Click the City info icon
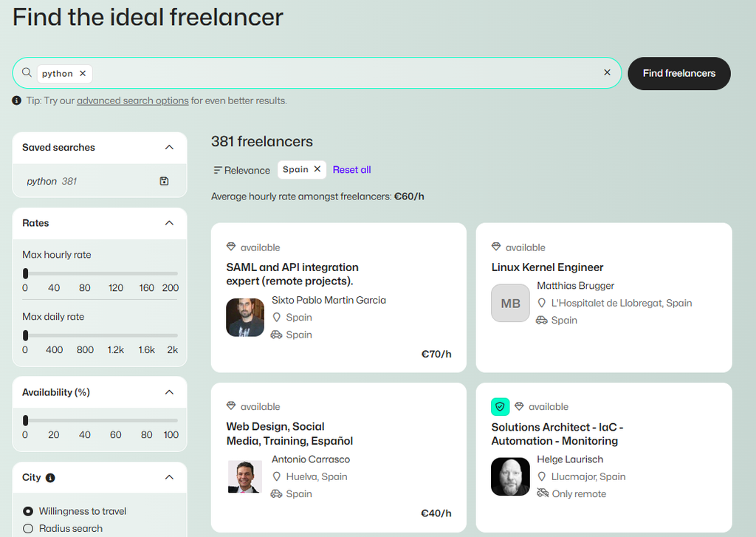Viewport: 756px width, 537px height. tap(50, 478)
